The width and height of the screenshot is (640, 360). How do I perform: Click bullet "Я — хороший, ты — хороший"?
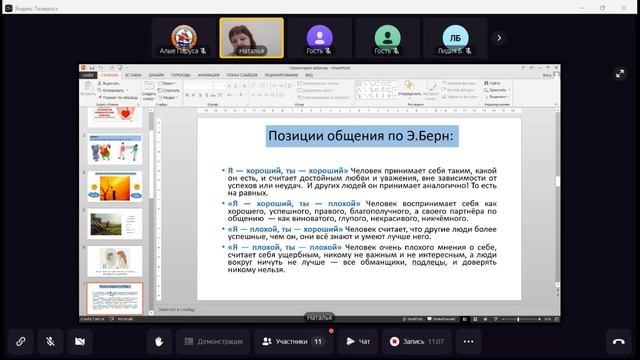[x=288, y=171]
